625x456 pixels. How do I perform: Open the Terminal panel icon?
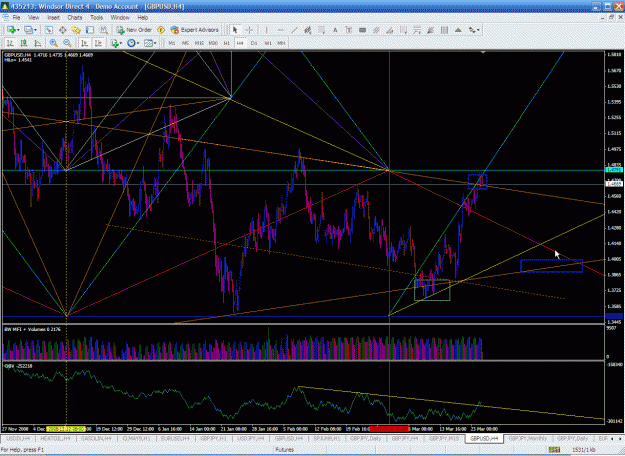[x=90, y=30]
